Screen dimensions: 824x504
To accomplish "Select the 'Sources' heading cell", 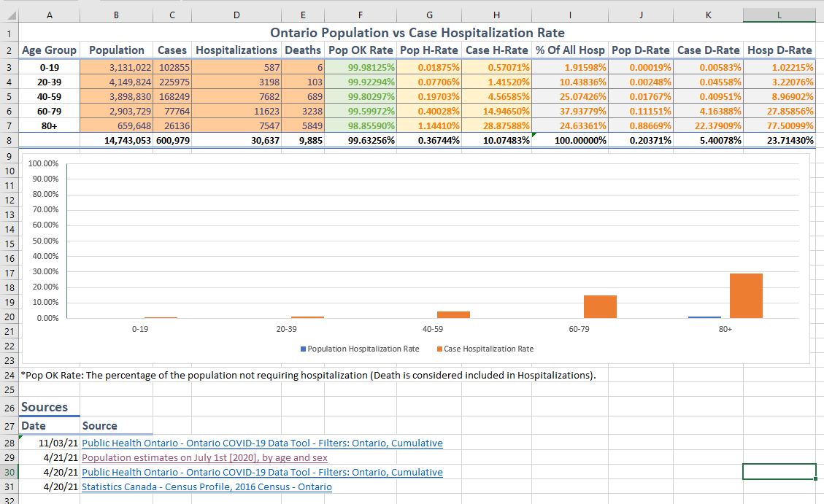I will click(x=50, y=407).
